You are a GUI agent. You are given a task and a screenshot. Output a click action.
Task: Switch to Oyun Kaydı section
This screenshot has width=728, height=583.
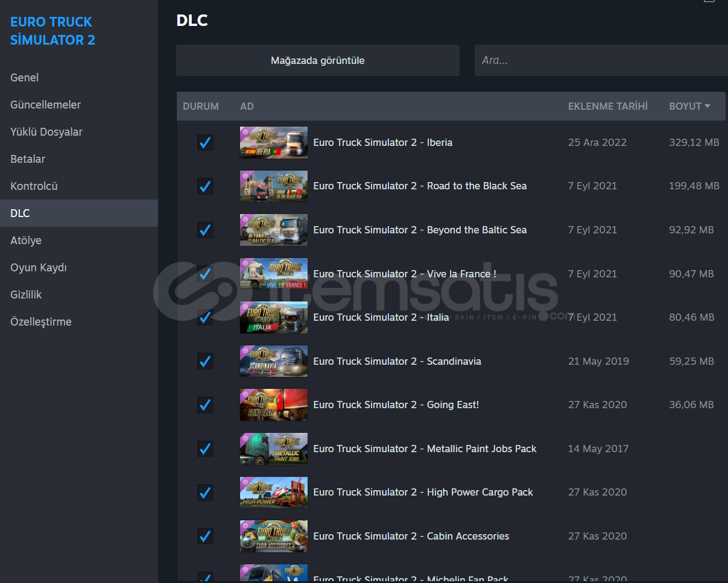[79, 268]
